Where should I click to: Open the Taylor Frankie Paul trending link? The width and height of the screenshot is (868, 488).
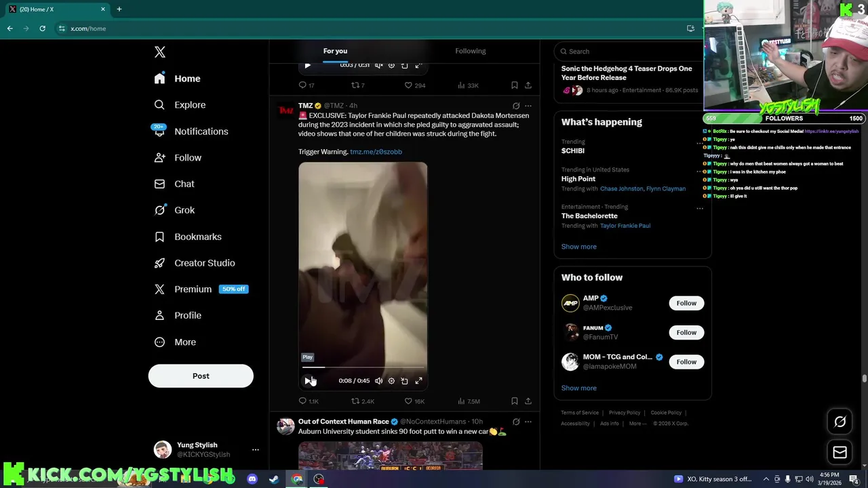click(625, 226)
